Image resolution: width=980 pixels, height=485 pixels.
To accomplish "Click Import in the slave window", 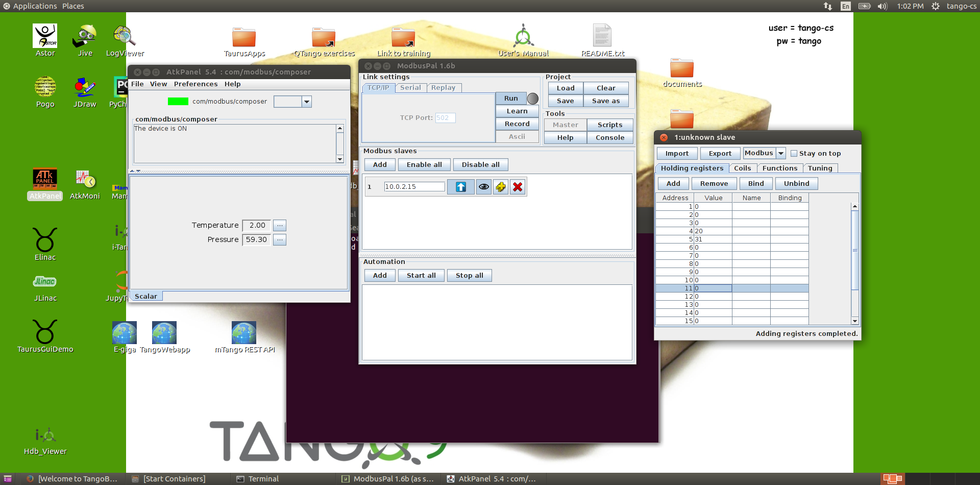I will (677, 154).
